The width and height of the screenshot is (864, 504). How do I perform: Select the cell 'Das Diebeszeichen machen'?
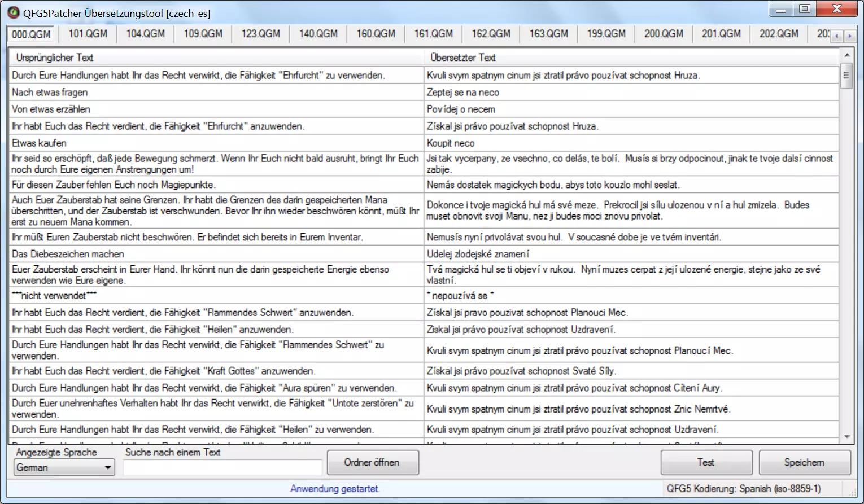216,254
